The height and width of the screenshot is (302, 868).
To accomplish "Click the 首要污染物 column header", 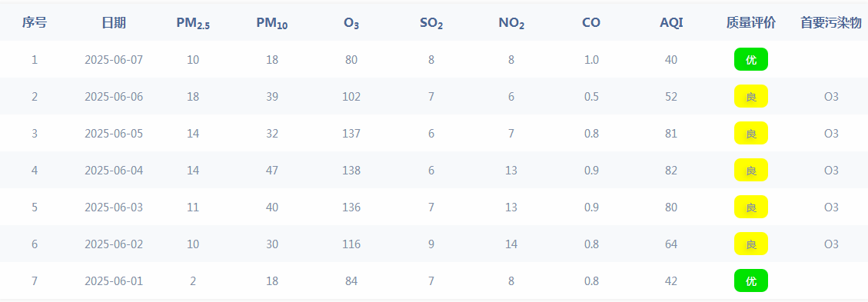I will (x=831, y=23).
